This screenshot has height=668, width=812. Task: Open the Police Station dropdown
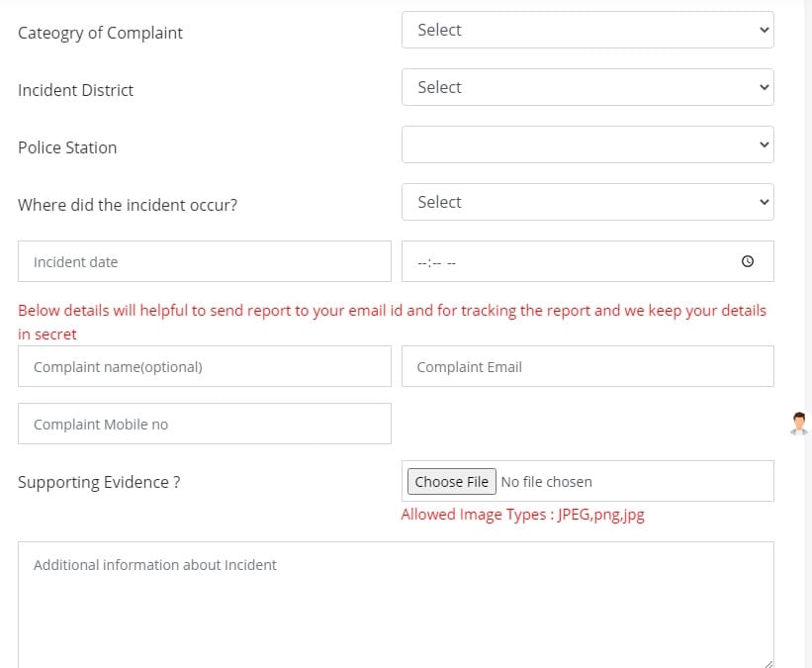tap(587, 144)
